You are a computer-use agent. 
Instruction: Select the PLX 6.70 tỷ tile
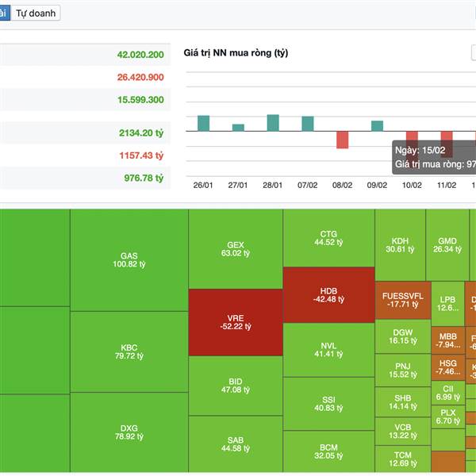(448, 416)
